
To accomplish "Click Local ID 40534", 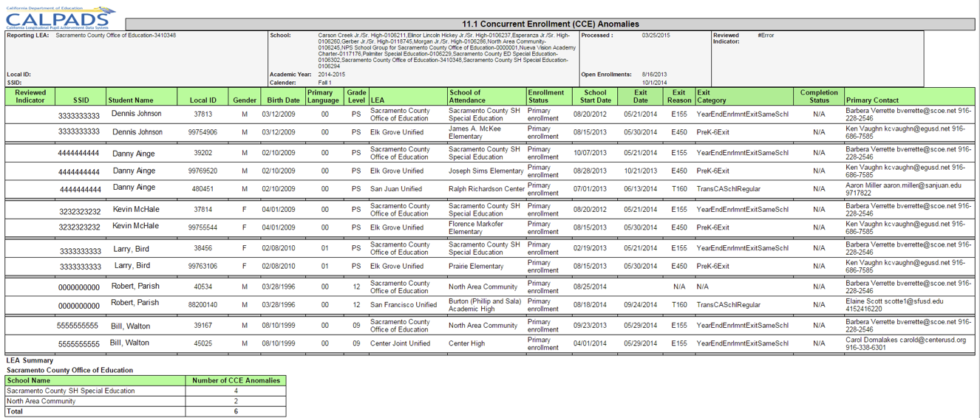I will tap(203, 287).
